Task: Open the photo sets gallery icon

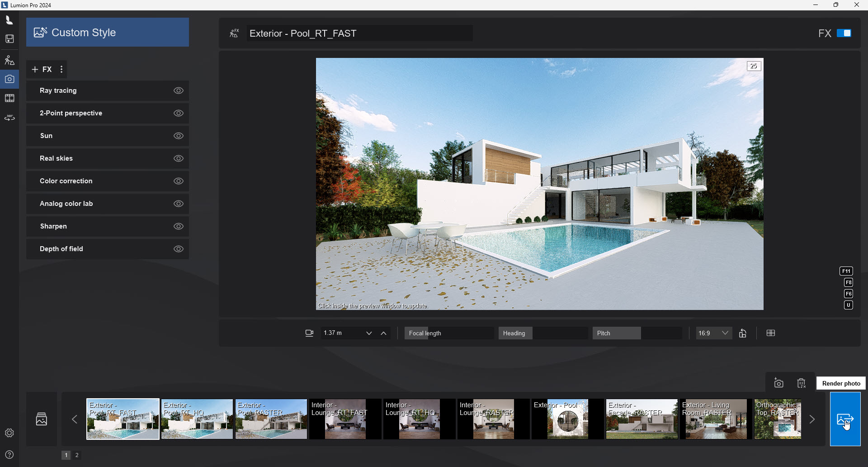Action: [42, 419]
